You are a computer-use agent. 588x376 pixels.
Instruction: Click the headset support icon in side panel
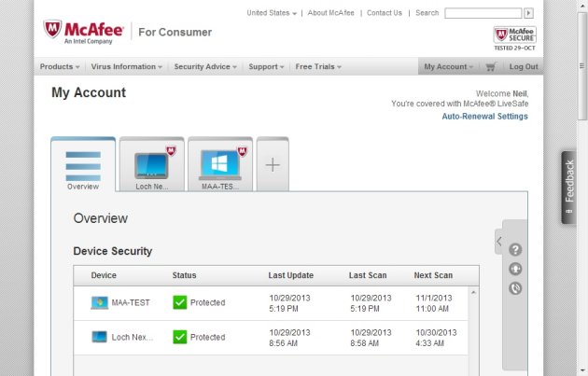click(x=515, y=269)
